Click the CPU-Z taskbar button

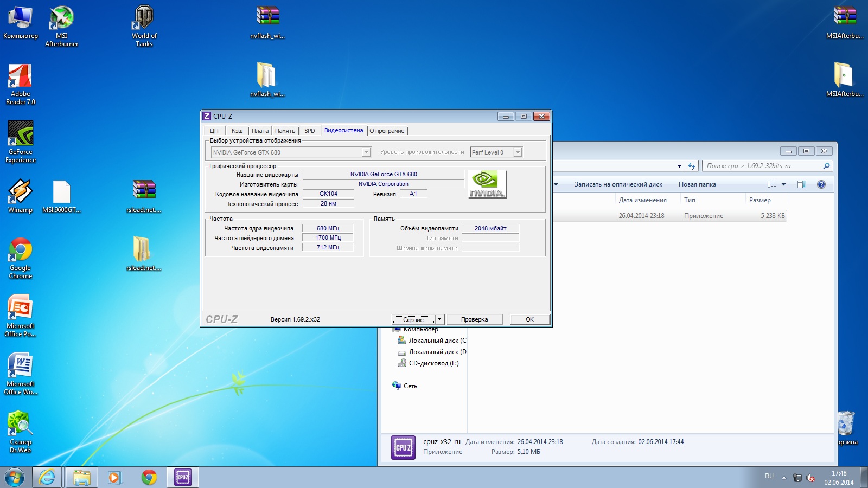pyautogui.click(x=183, y=477)
